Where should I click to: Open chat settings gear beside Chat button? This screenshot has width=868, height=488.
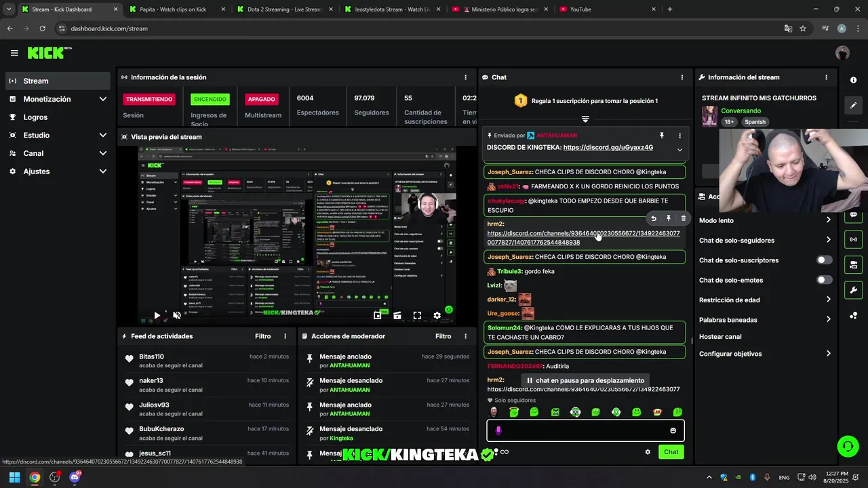click(x=648, y=452)
